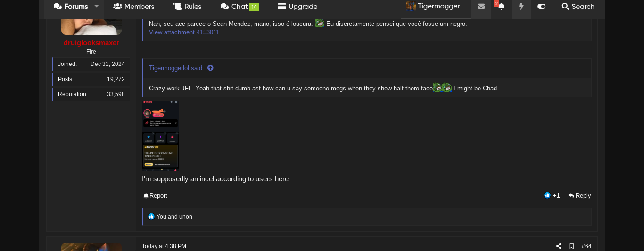This screenshot has height=251, width=644.
Task: Go to the Members page
Action: pos(134,7)
